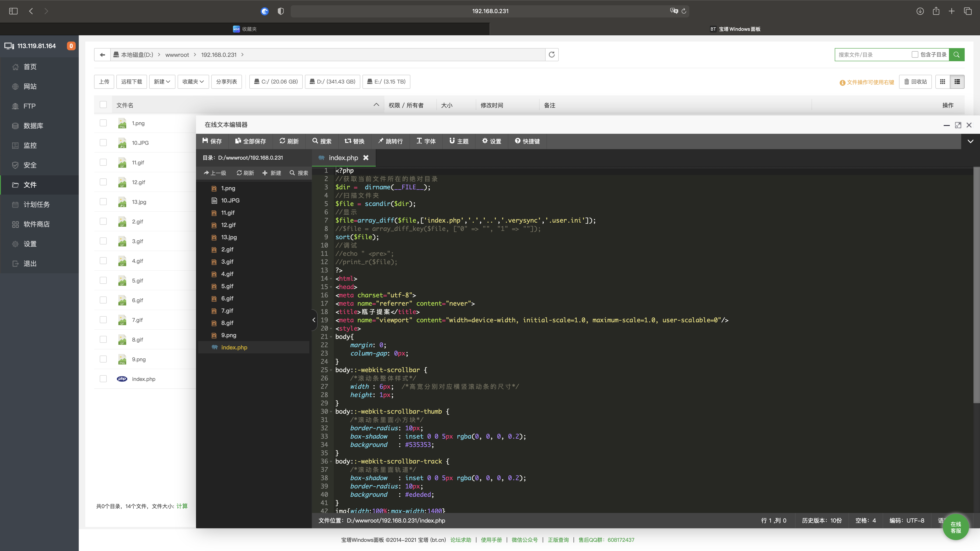Viewport: 980px width, 551px height.
Task: Open the Favorites dropdown
Action: pos(193,82)
